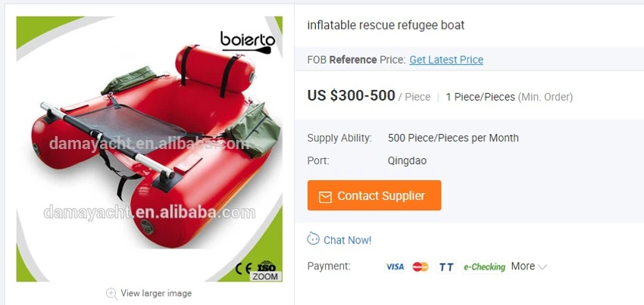Click the e-Checking payment icon
644x305 pixels.
point(484,266)
